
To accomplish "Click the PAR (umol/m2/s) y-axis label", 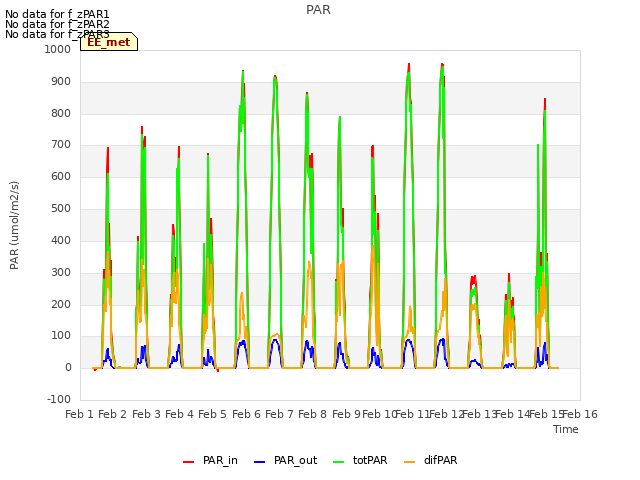I will pyautogui.click(x=14, y=225).
